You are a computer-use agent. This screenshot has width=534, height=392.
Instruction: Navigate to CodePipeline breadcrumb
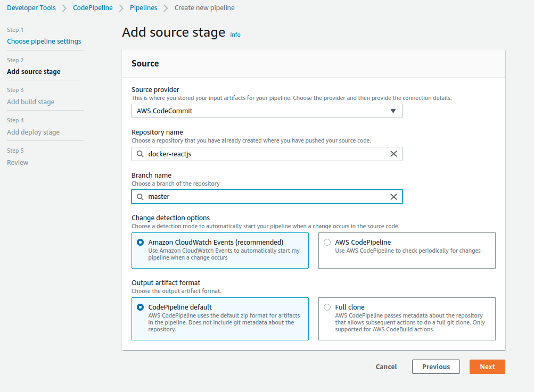[93, 8]
